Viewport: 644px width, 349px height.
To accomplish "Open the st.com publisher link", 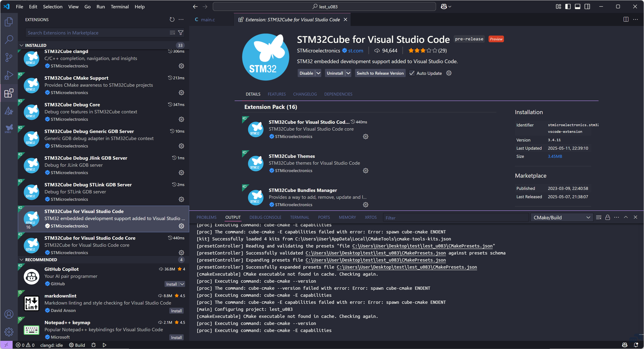I will coord(356,51).
